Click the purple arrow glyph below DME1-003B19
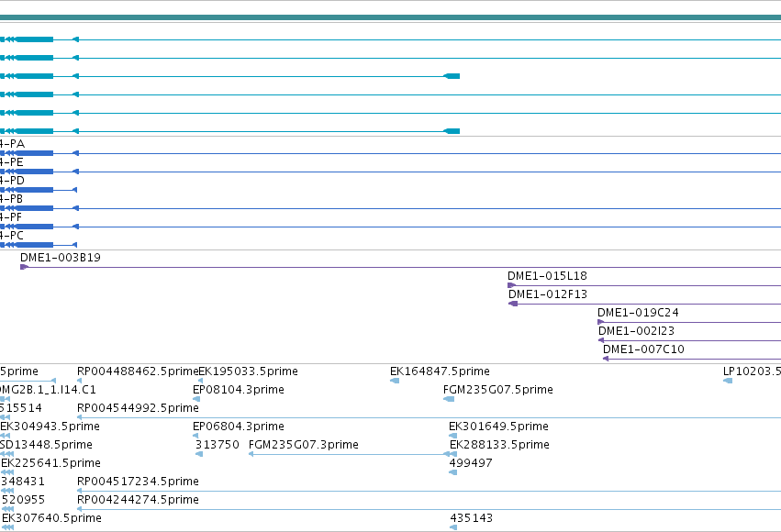This screenshot has width=781, height=532. (25, 267)
